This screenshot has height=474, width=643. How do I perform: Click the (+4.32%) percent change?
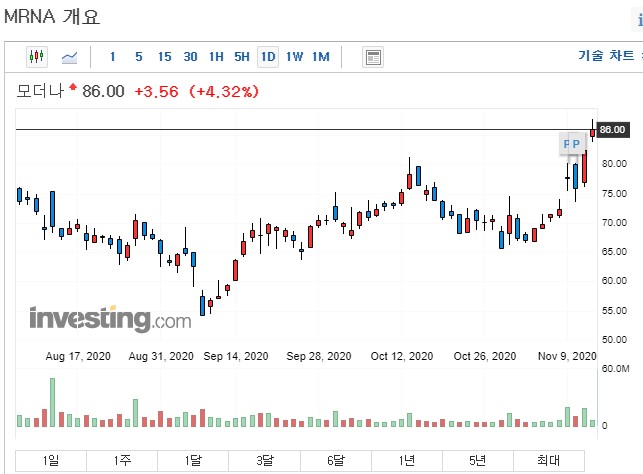224,91
